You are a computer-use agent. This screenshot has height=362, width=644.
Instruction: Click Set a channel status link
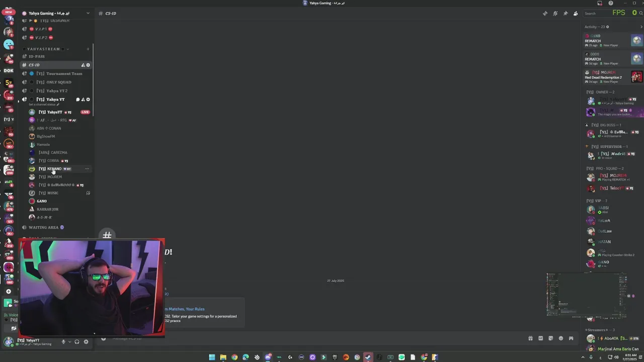43,105
